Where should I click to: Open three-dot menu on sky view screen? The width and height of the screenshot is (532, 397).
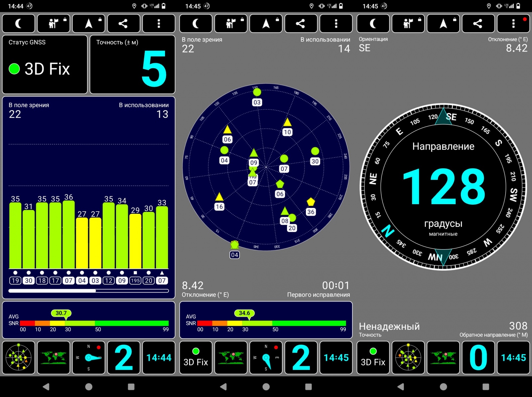pyautogui.click(x=336, y=23)
